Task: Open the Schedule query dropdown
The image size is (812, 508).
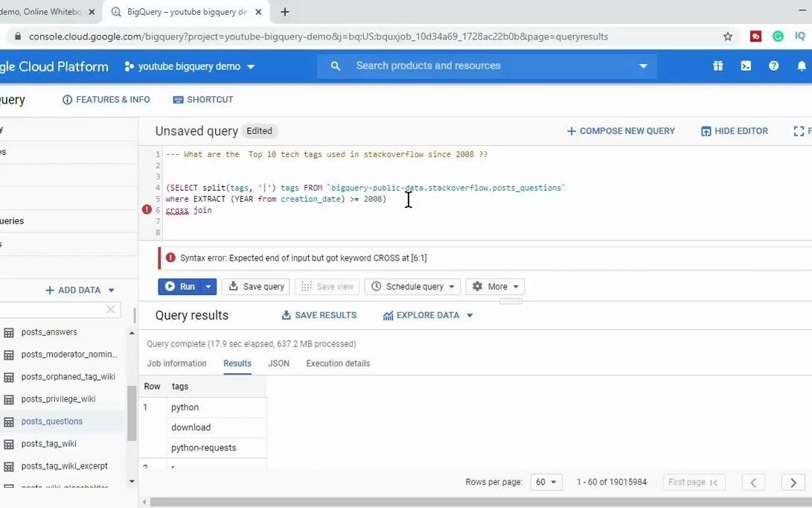Action: (x=413, y=287)
